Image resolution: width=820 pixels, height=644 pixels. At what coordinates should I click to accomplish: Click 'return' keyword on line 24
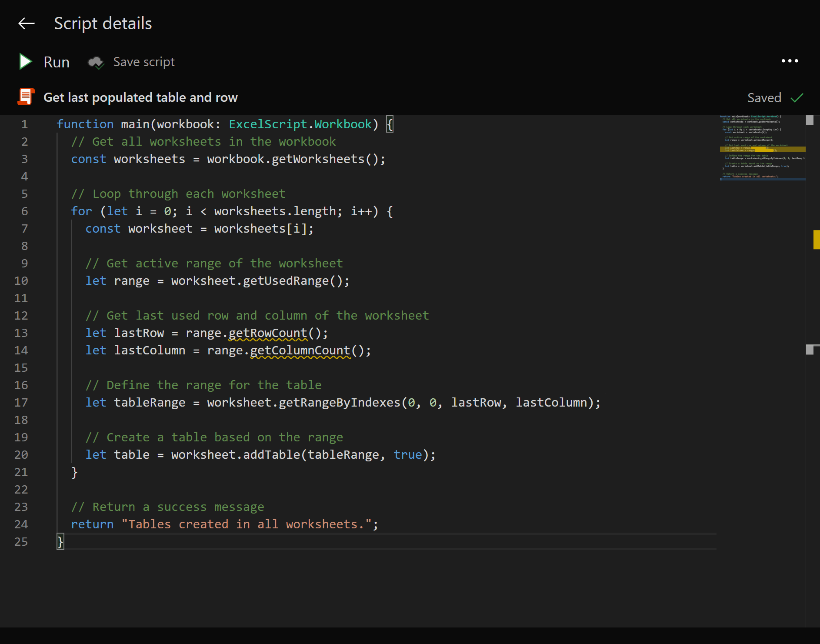(92, 524)
